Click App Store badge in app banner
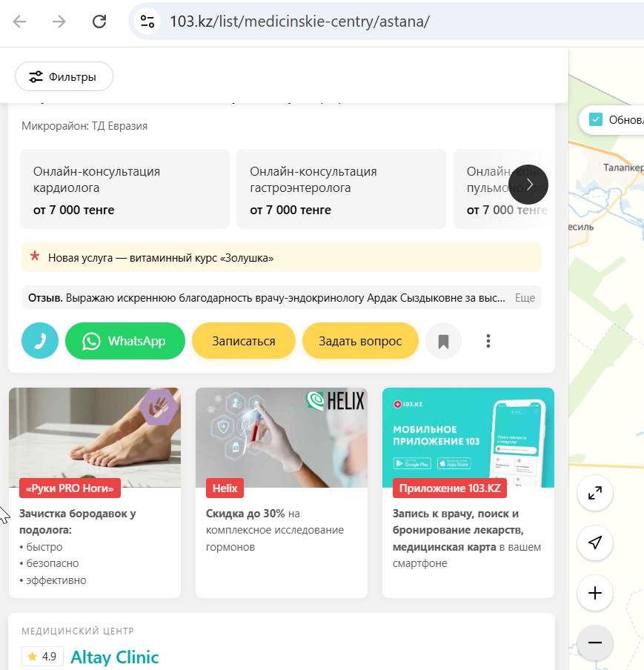 click(454, 464)
